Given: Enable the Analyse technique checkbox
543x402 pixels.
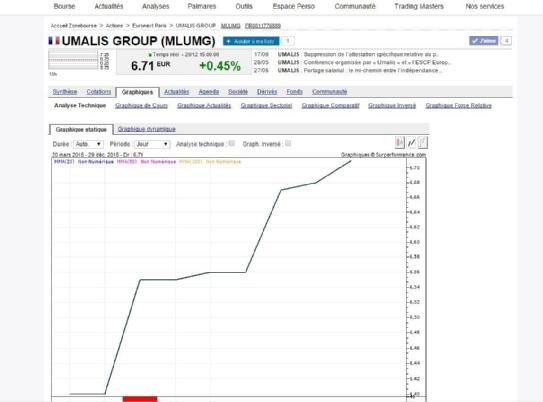Looking at the screenshot, I should [x=232, y=143].
